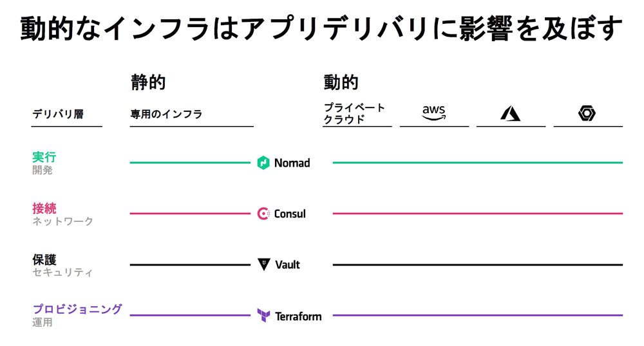The image size is (644, 346).
Task: Click the slide title about 動的なインフラ
Action: (321, 28)
